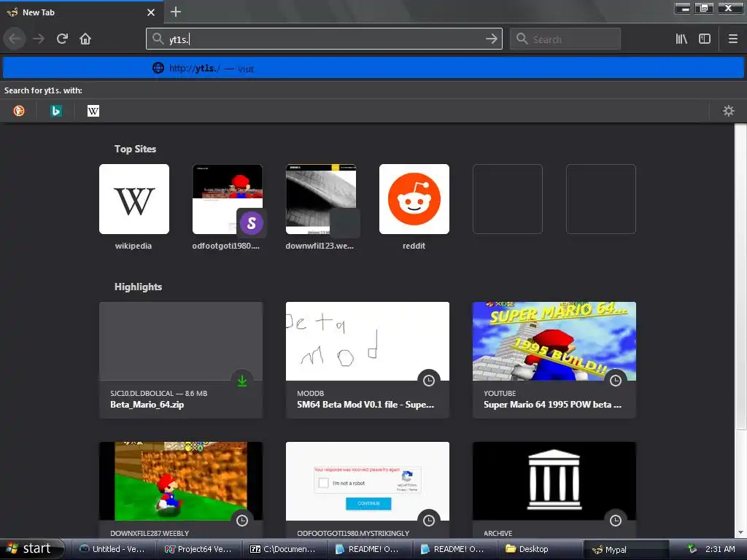Click the address bar containing yt1s.

(x=324, y=39)
